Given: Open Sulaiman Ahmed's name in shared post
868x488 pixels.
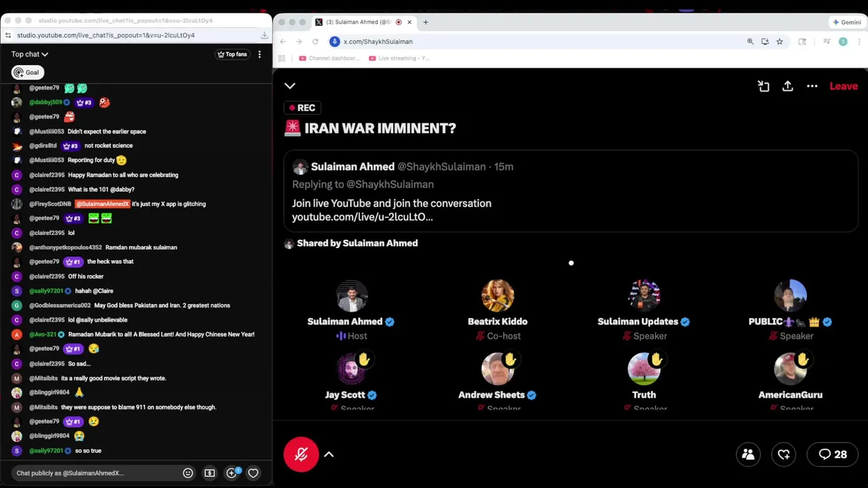Looking at the screenshot, I should click(x=353, y=167).
